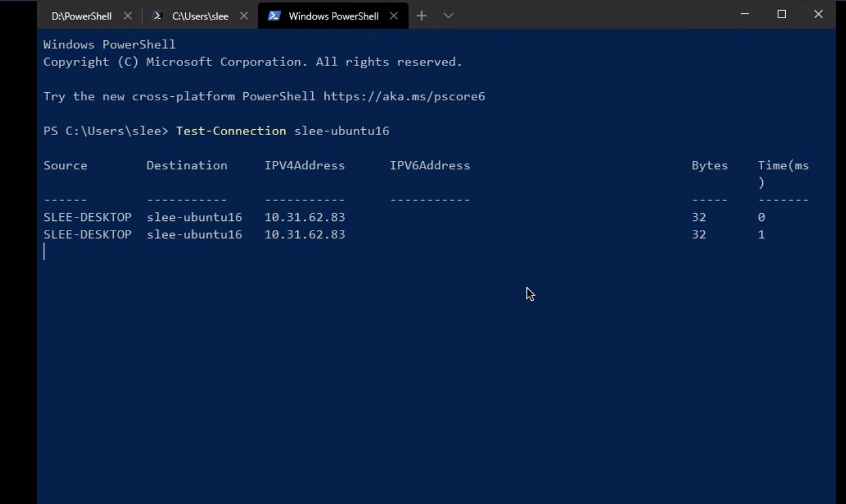Close the D:\PowerShell tab
Screen dimensions: 846x504
128,16
